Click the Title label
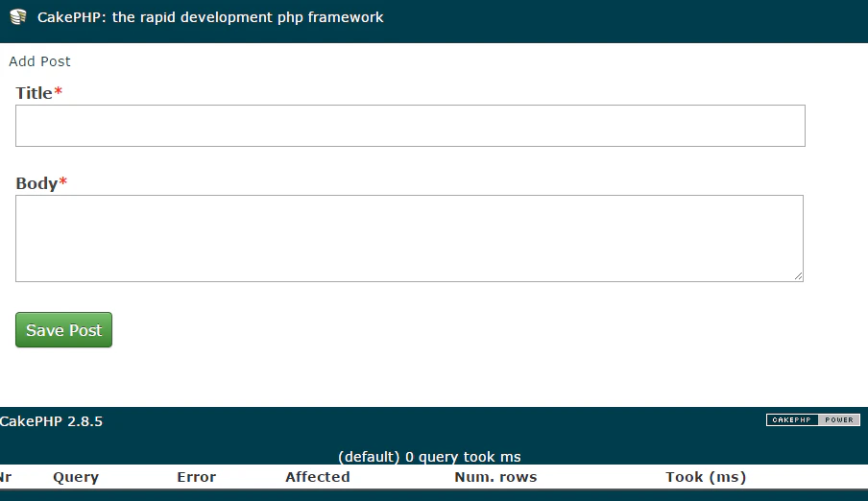The height and width of the screenshot is (501, 868). (x=38, y=93)
